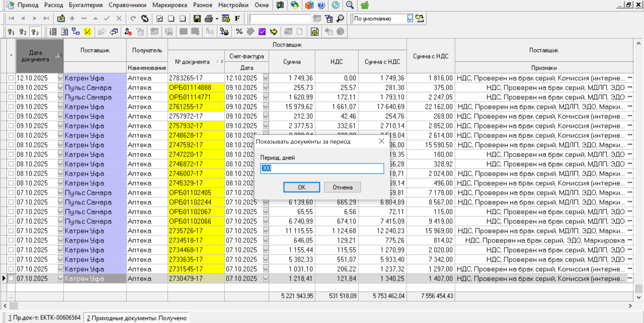Image resolution: width=644 pixels, height=323 pixels.
Task: Confirm the period dialog with OK
Action: (x=302, y=187)
